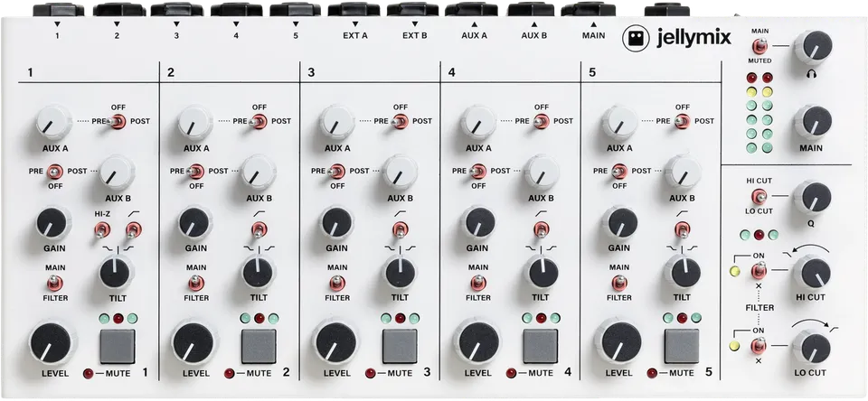Viewport: 868px width, 401px height.
Task: Click channel 3 red MUTE indicator LED
Action: [370, 373]
